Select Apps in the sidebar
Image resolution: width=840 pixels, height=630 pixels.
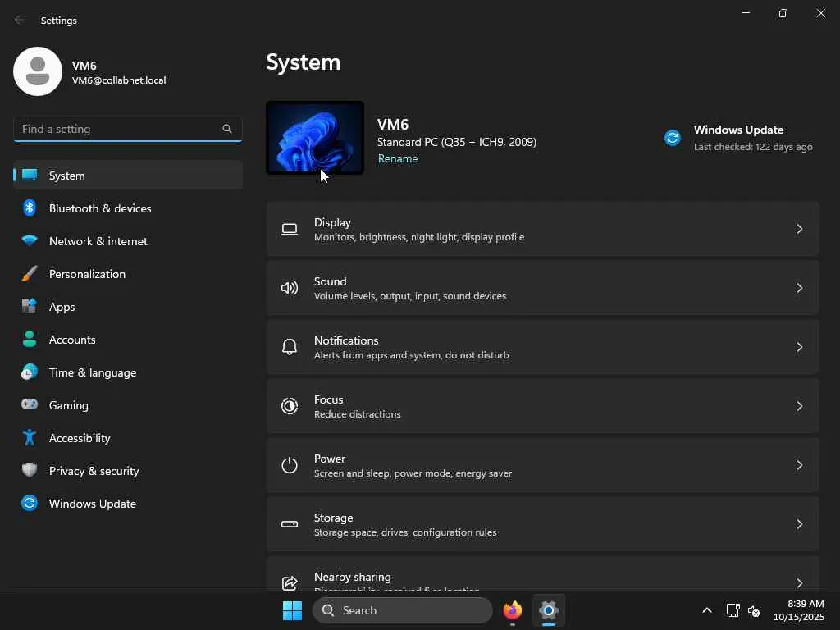(62, 307)
